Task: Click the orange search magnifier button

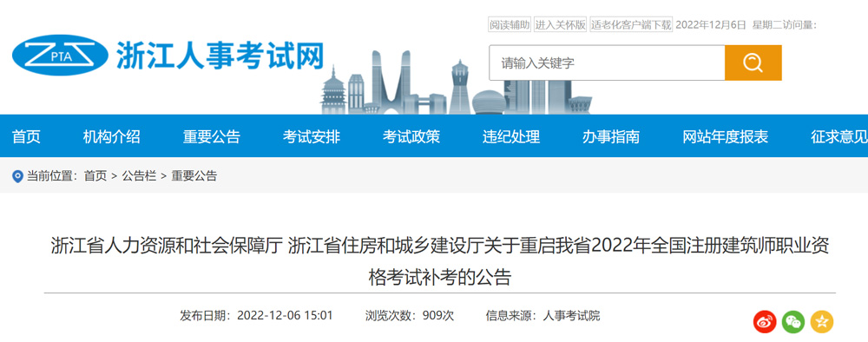Action: (x=753, y=62)
